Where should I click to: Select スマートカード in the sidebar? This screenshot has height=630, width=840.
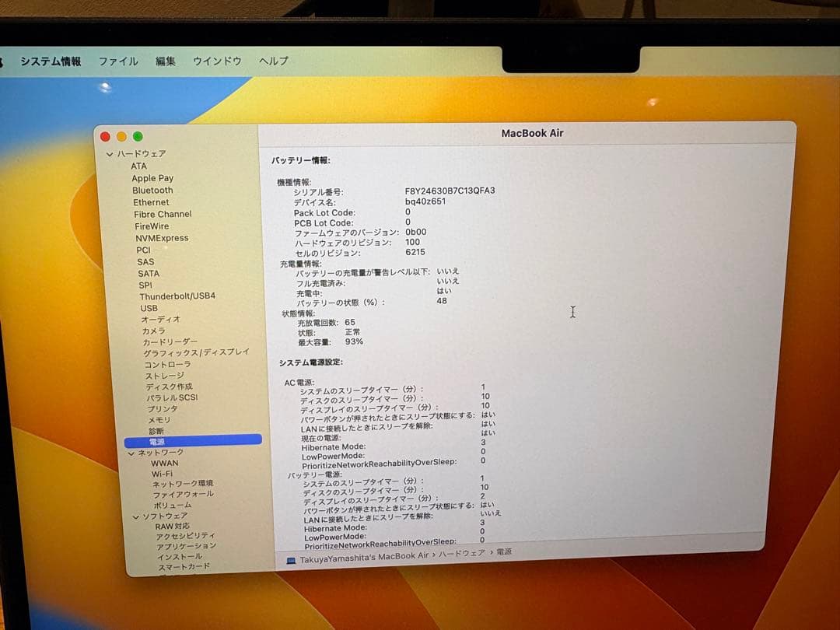[x=184, y=567]
